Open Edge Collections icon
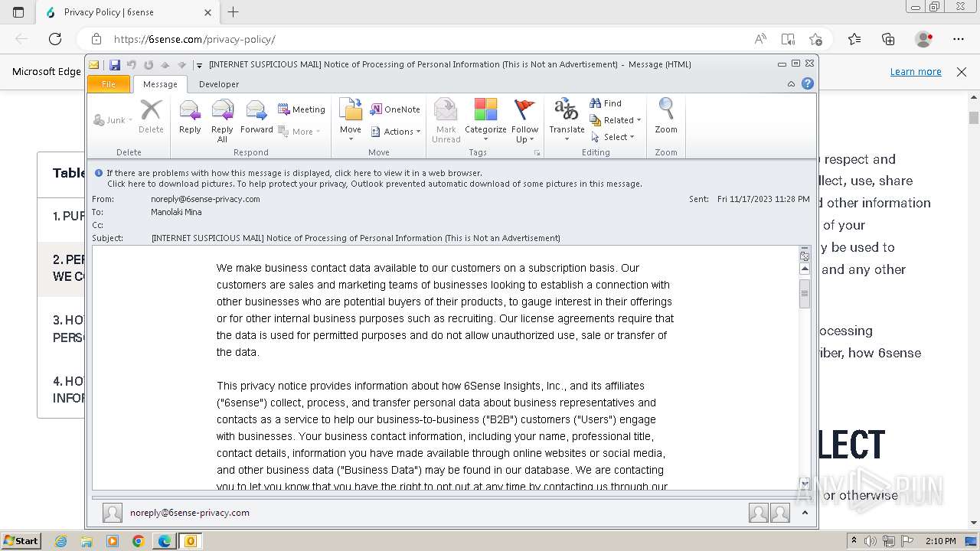 point(888,39)
